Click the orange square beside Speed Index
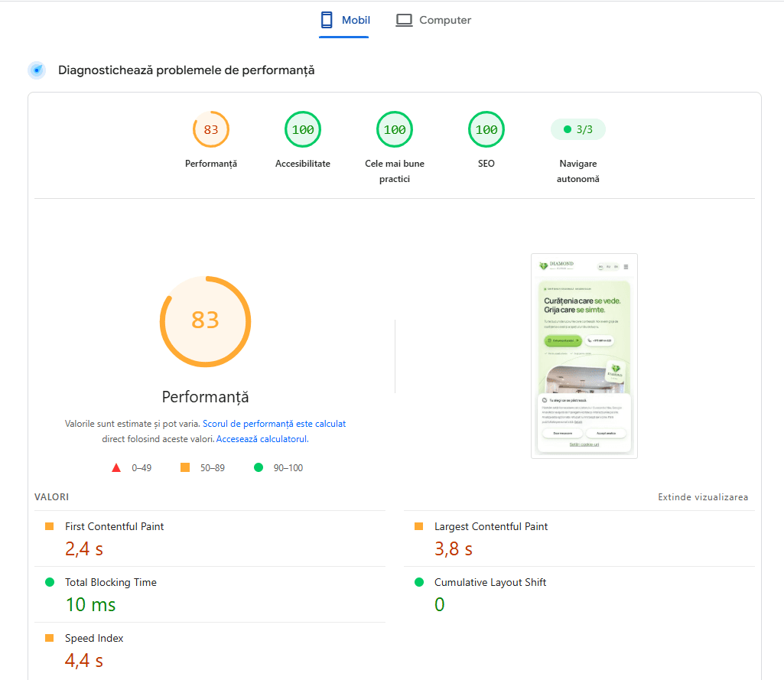This screenshot has width=784, height=680. (x=50, y=638)
